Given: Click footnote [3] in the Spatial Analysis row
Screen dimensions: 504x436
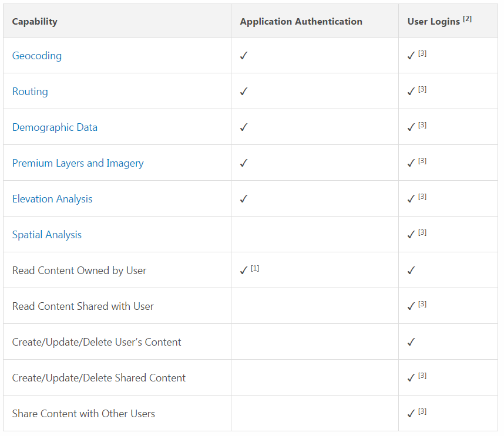Looking at the screenshot, I should [x=422, y=232].
